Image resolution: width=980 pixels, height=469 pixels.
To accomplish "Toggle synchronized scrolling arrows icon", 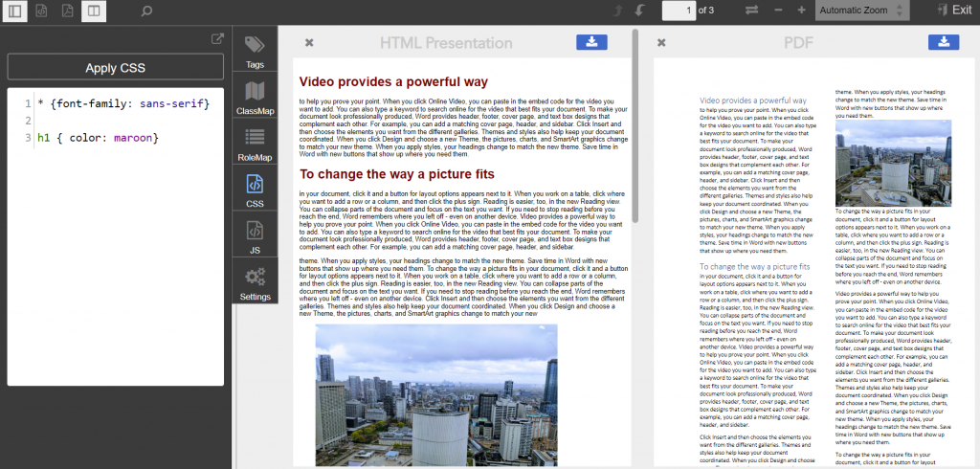I will [x=752, y=11].
